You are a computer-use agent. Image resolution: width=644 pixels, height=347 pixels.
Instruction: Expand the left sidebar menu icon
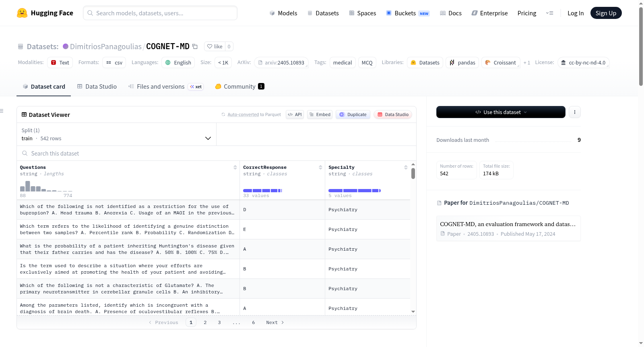click(2, 111)
